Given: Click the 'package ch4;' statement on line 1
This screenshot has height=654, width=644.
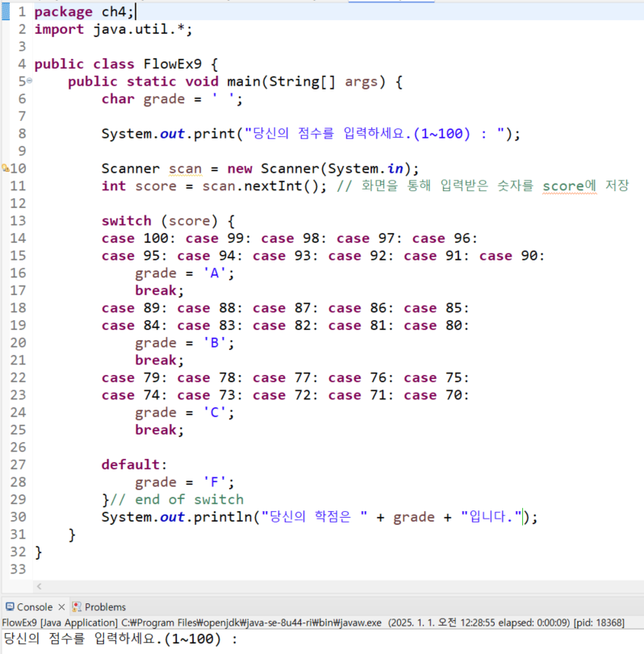Looking at the screenshot, I should click(x=84, y=11).
